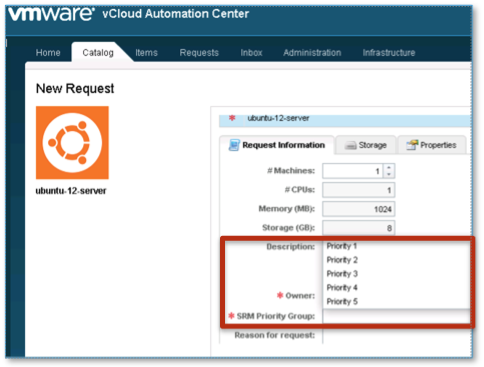Decrease the number of Machines with down arrow
Viewport: 484px width, 367px height.
[389, 174]
